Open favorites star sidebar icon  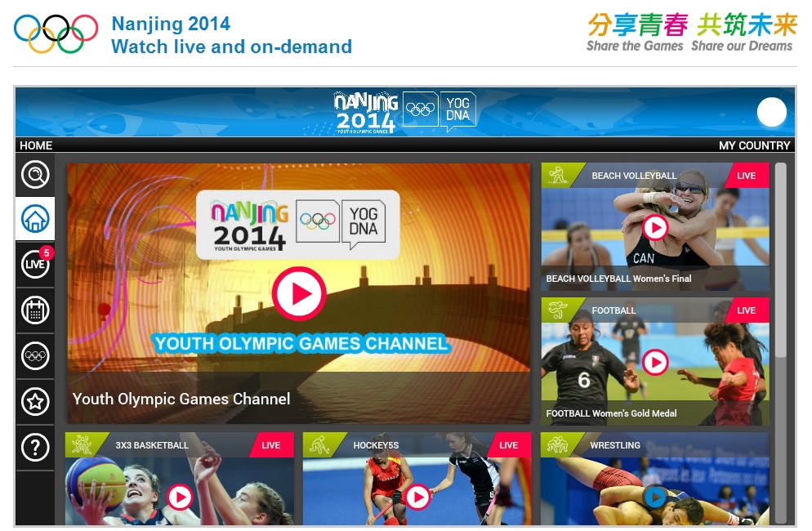pos(35,401)
